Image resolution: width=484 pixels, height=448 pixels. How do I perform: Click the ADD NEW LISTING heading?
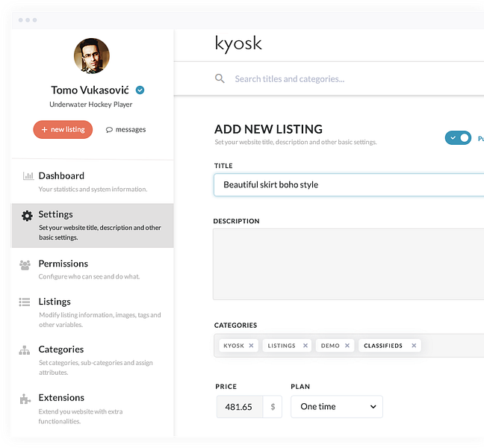click(x=269, y=129)
